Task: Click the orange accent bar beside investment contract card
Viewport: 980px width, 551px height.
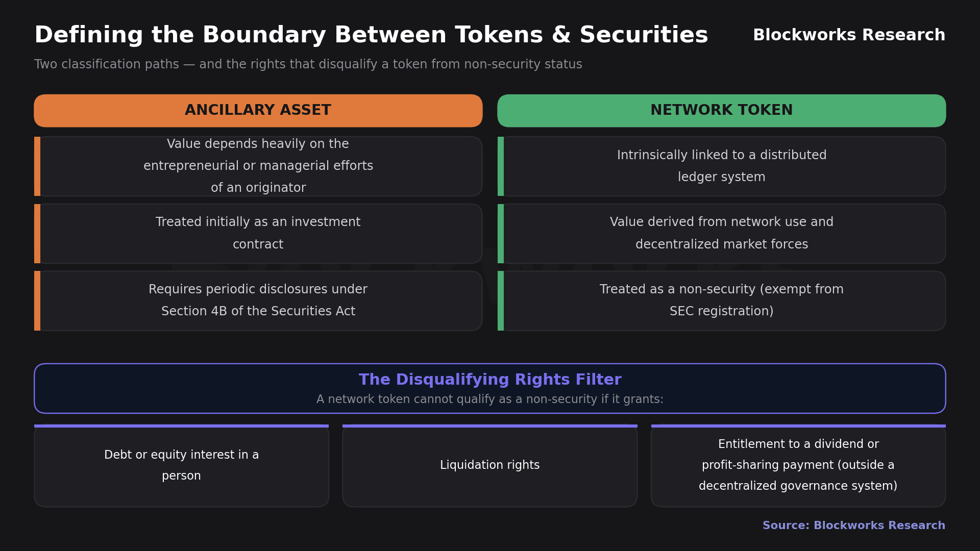Action: tap(37, 234)
